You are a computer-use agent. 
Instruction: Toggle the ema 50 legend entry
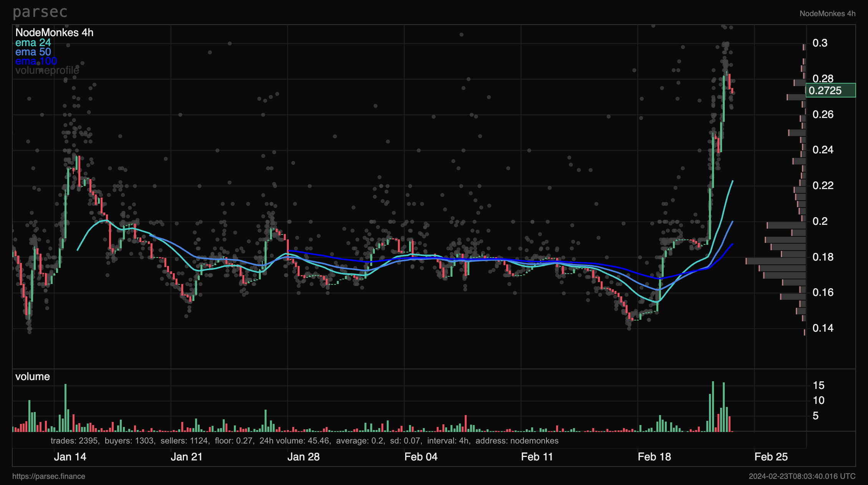coord(33,52)
